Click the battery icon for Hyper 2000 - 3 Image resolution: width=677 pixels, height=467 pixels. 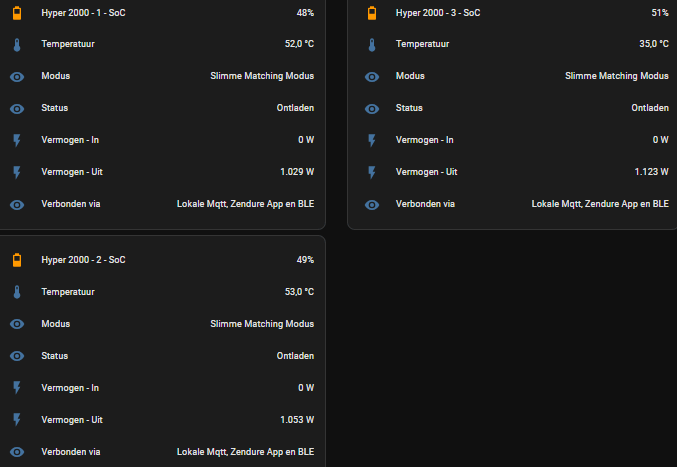(372, 13)
